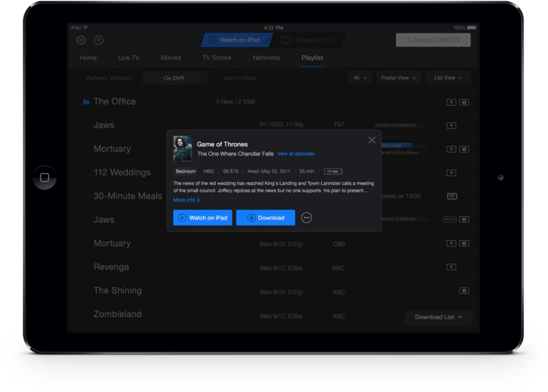Click the R rating icon on Jaws TNT row
Image resolution: width=548 pixels, height=392 pixels.
[451, 125]
